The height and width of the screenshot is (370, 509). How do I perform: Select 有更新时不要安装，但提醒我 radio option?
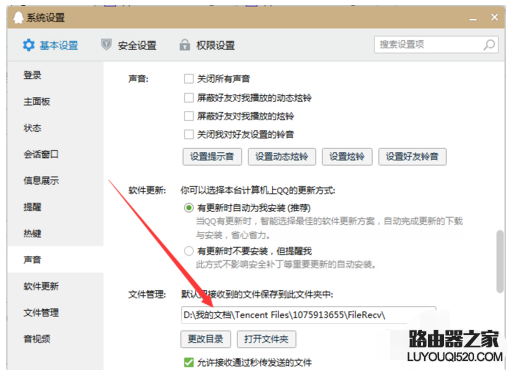pyautogui.click(x=189, y=251)
